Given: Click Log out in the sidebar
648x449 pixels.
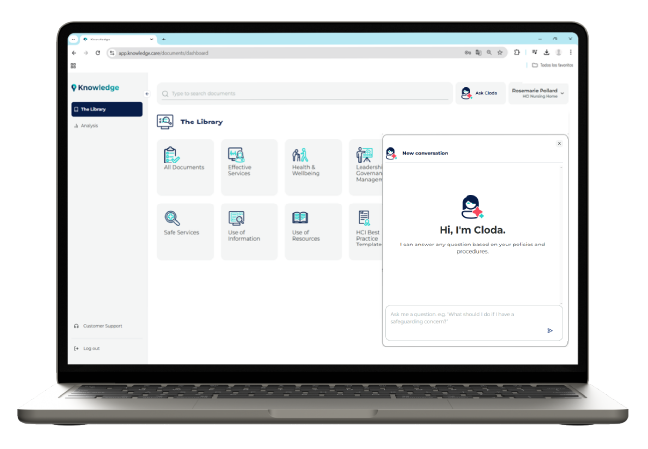Looking at the screenshot, I should 90,348.
